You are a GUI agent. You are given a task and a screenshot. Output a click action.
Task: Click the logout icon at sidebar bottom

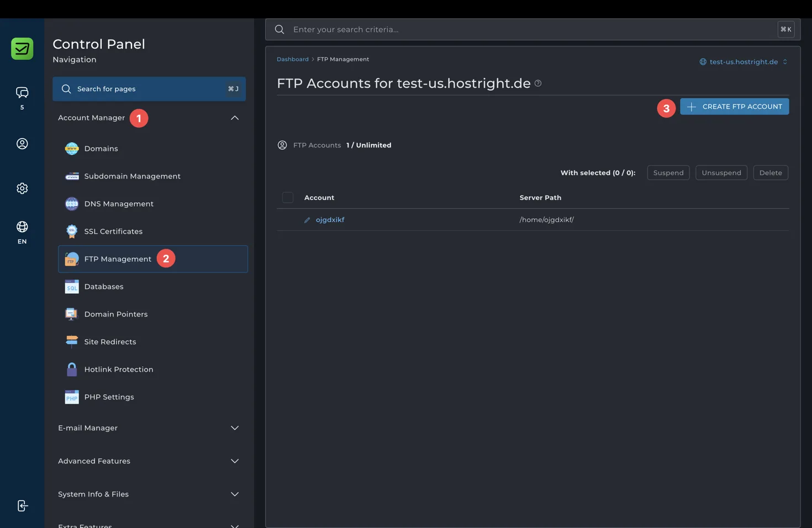pyautogui.click(x=22, y=506)
